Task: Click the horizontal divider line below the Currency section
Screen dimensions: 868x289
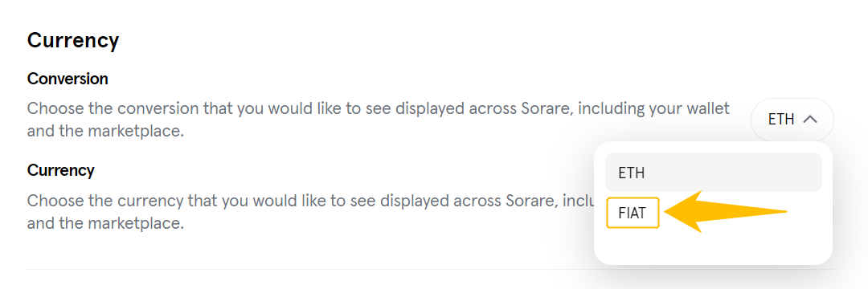Action: coord(430,270)
